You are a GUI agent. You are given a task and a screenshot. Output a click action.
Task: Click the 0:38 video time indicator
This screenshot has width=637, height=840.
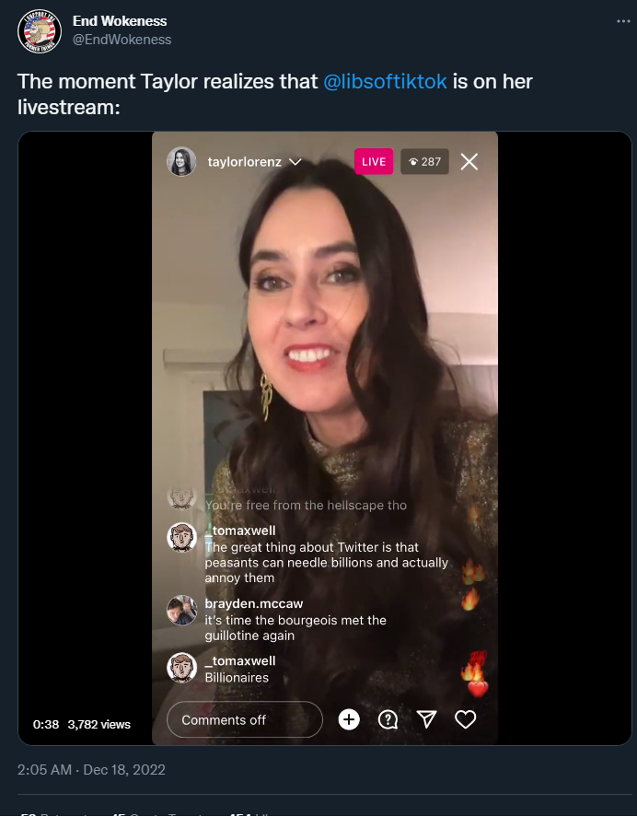tap(46, 724)
